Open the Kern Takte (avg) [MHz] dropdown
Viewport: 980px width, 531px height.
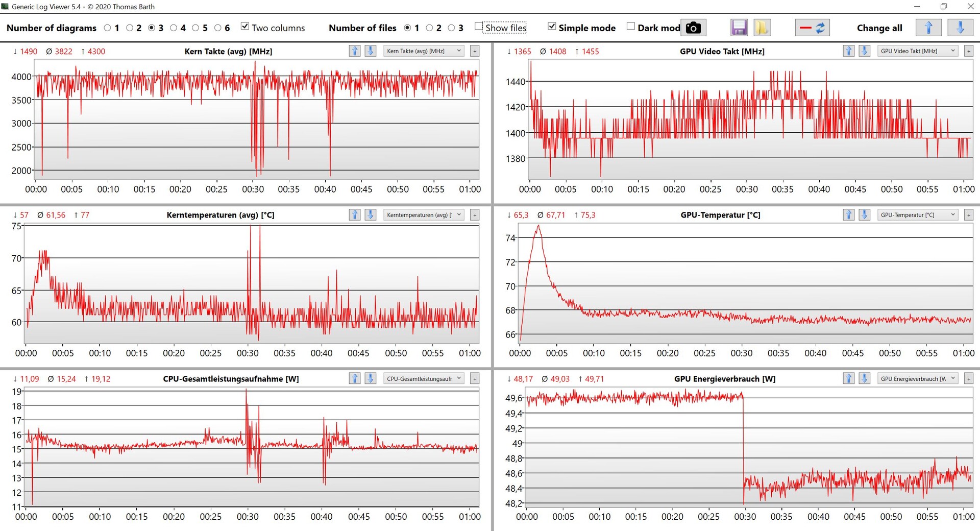(x=423, y=51)
